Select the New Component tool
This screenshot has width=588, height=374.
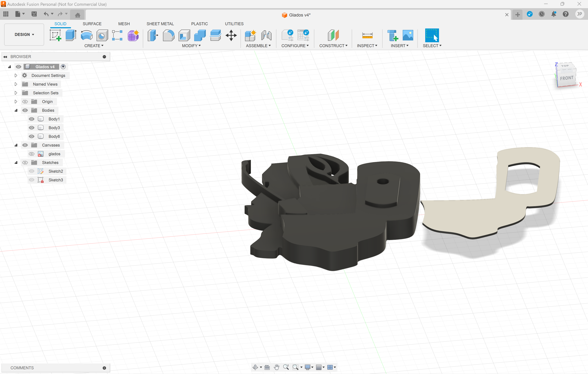click(x=250, y=35)
